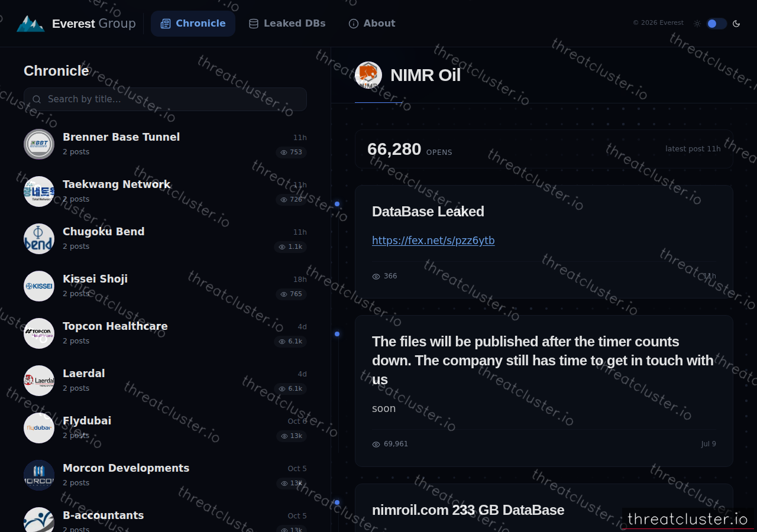This screenshot has width=757, height=532.
Task: Open the Flydubai entry
Action: [x=165, y=428]
